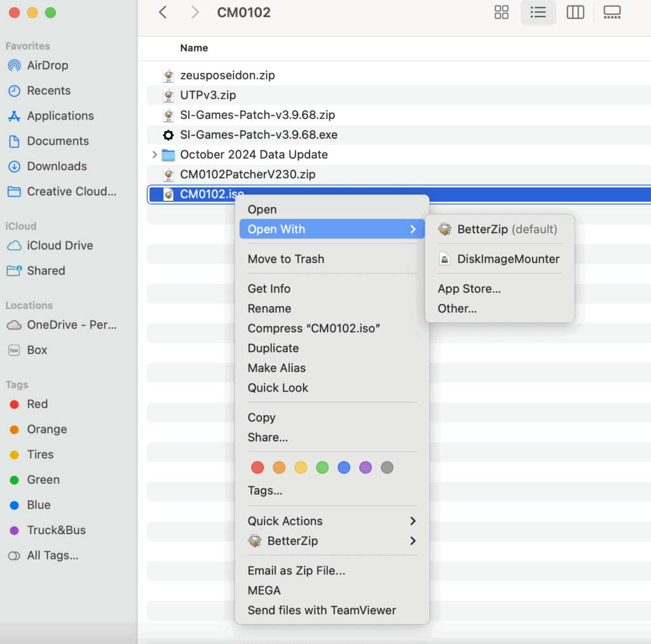Choose DiskImageMounter from Open With submenu
The height and width of the screenshot is (644, 651).
coord(508,259)
